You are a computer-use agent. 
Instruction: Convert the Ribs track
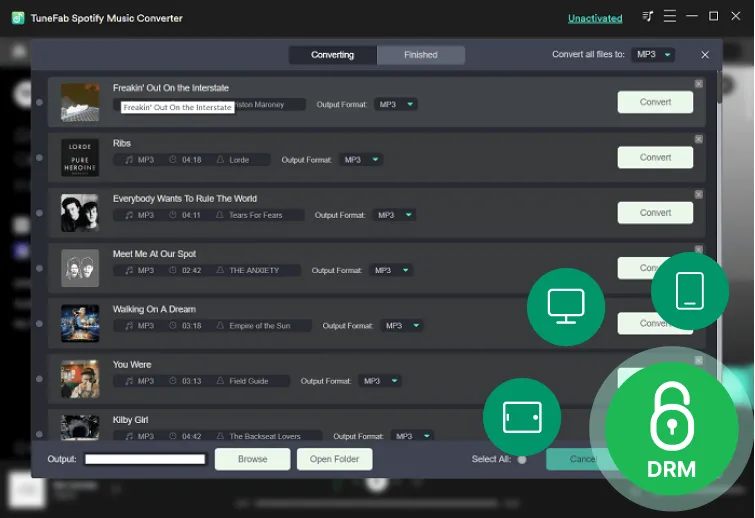coord(655,157)
